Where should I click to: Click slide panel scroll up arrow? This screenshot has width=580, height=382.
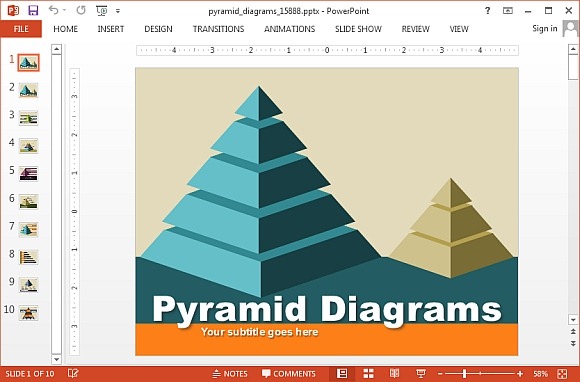56,49
